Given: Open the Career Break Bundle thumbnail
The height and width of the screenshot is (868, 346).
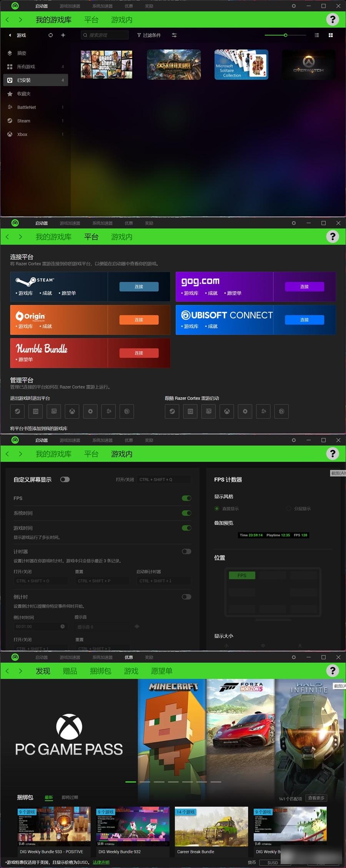Looking at the screenshot, I should pos(211,826).
